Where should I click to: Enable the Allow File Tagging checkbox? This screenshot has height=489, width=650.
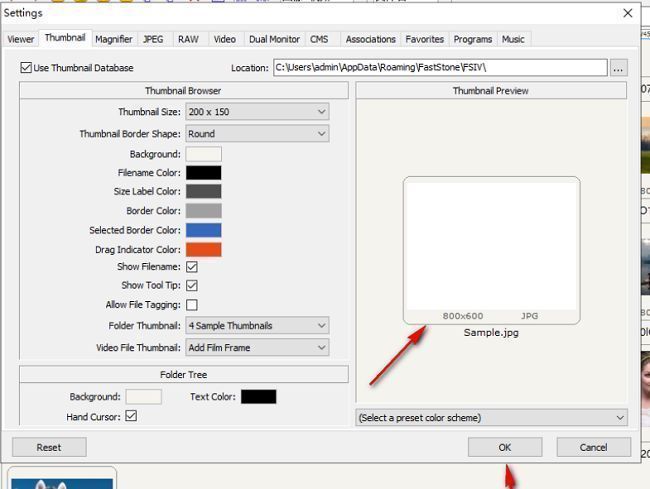pyautogui.click(x=192, y=305)
